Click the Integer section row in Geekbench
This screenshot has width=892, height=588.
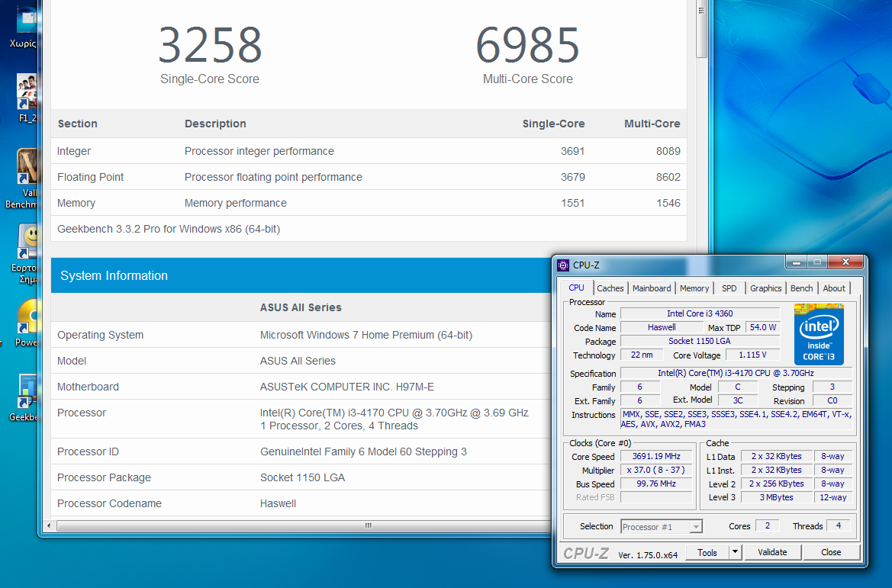coord(369,151)
